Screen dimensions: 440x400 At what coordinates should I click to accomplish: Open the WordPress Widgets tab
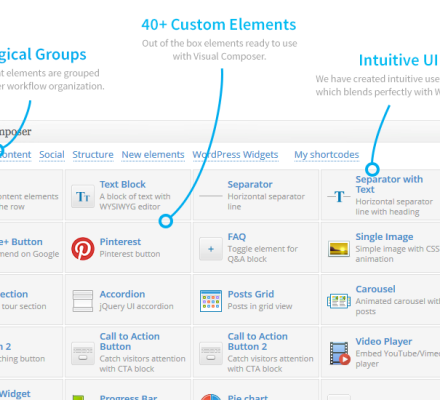click(x=235, y=155)
